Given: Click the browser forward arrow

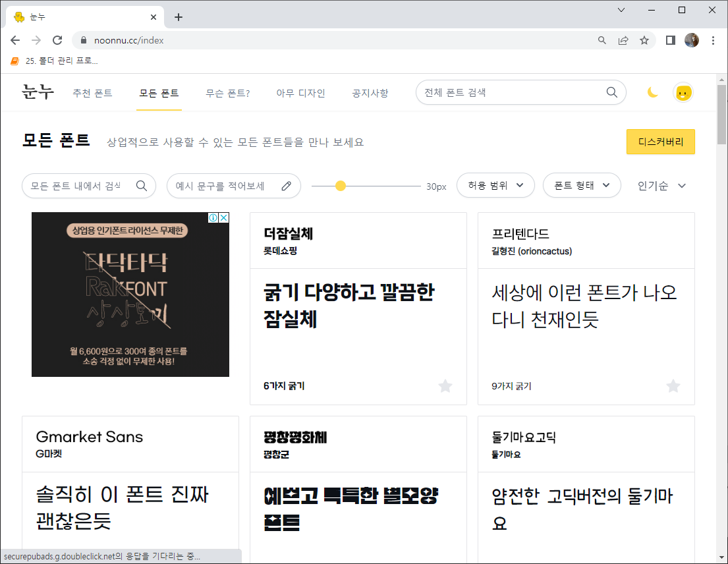Looking at the screenshot, I should point(36,40).
